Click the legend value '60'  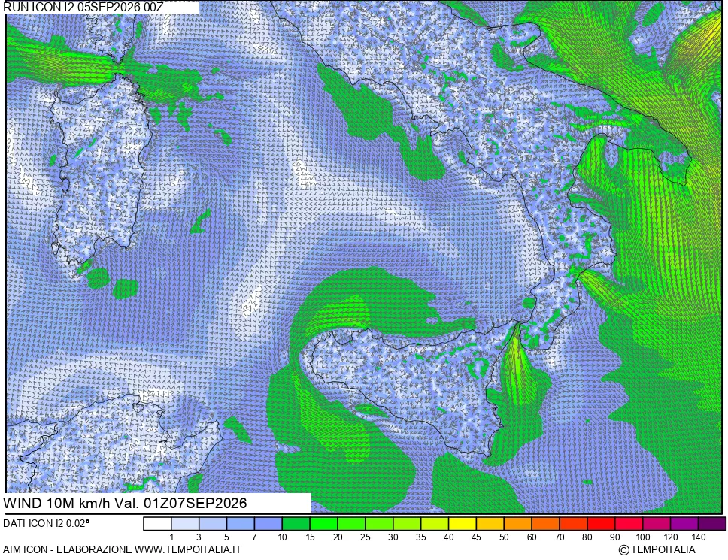coord(532,537)
